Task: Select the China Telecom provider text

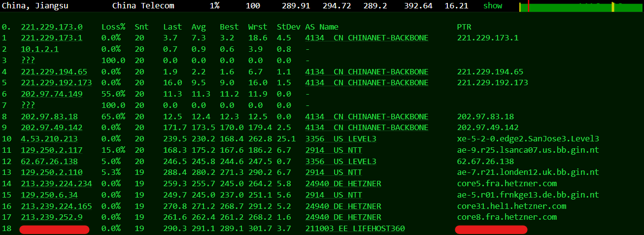Action: pos(143,6)
